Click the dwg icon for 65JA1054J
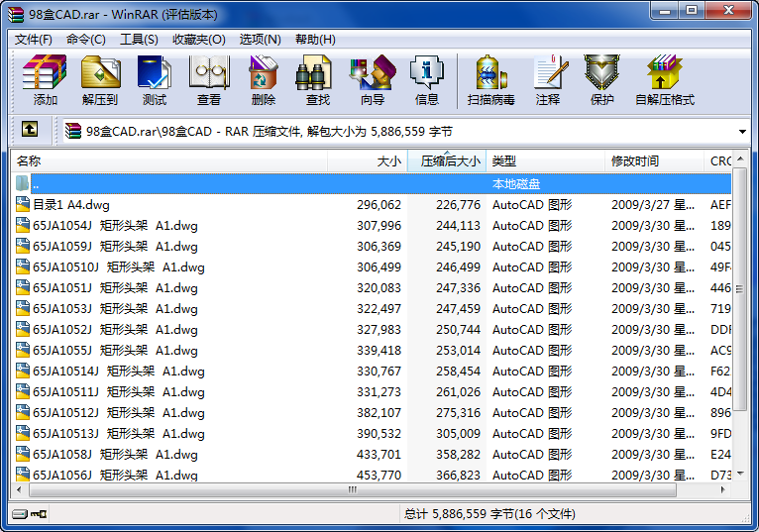This screenshot has height=532, width=759. click(22, 225)
